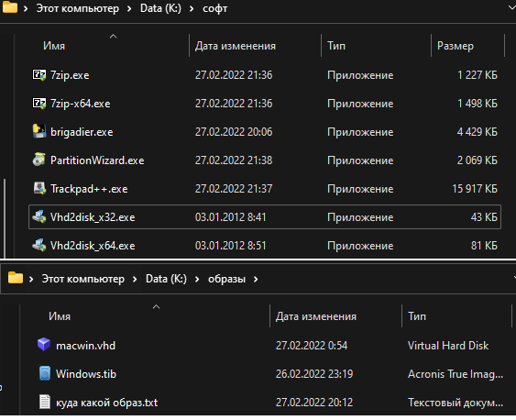This screenshot has width=516, height=420.
Task: Select the Trackpad++.exe installer icon
Action: click(39, 189)
